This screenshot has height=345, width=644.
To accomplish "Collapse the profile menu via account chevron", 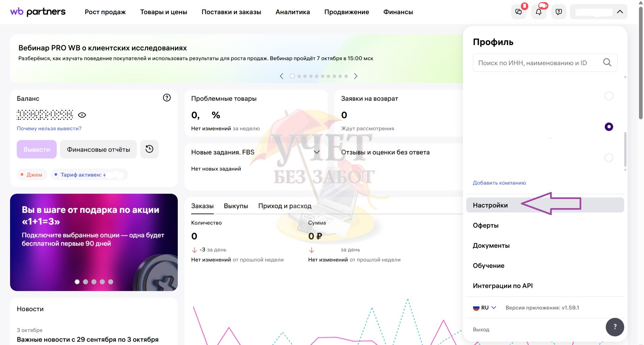I will point(620,12).
